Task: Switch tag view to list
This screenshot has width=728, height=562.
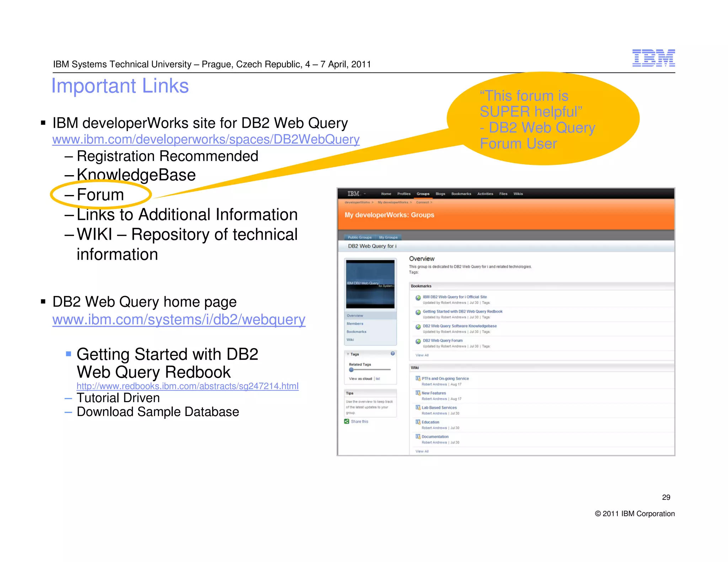Action: click(x=378, y=379)
